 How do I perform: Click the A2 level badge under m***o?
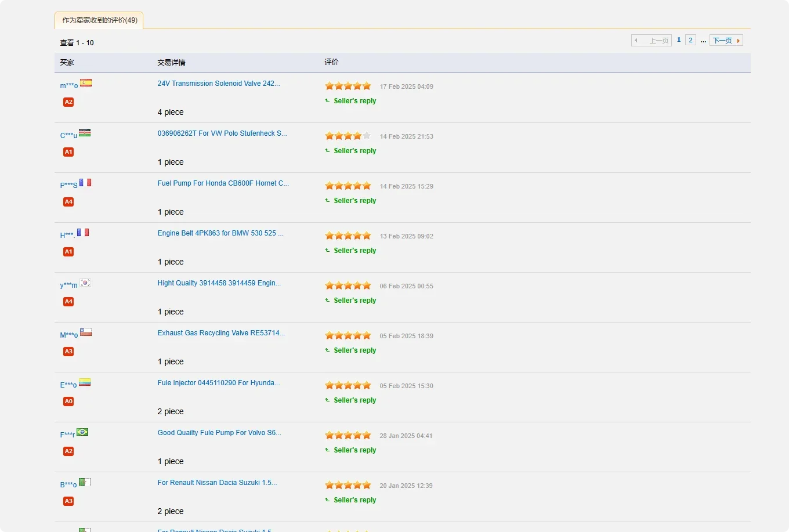tap(68, 102)
